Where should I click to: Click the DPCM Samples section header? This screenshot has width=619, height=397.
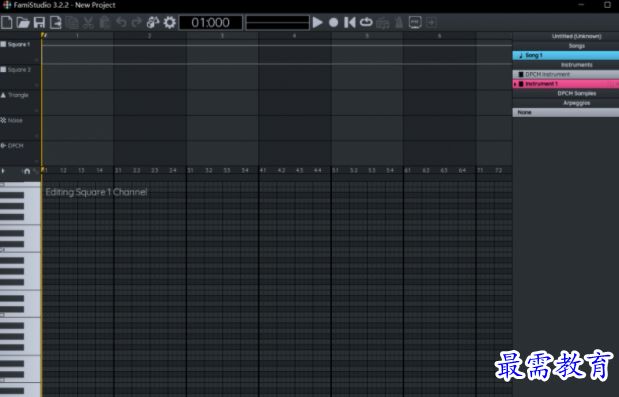point(576,94)
